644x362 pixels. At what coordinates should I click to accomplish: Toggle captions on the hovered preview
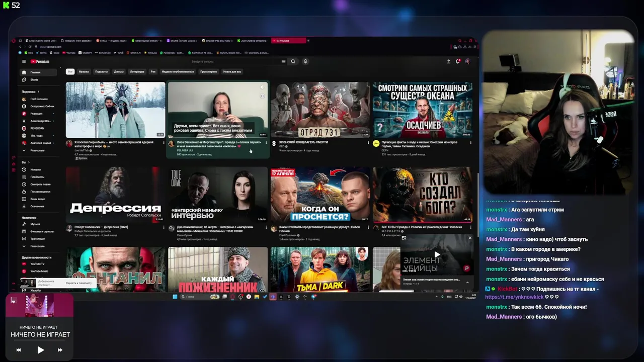pyautogui.click(x=262, y=96)
